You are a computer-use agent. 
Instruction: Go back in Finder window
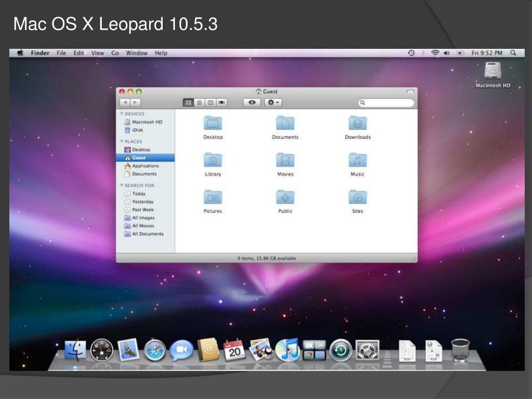click(125, 102)
